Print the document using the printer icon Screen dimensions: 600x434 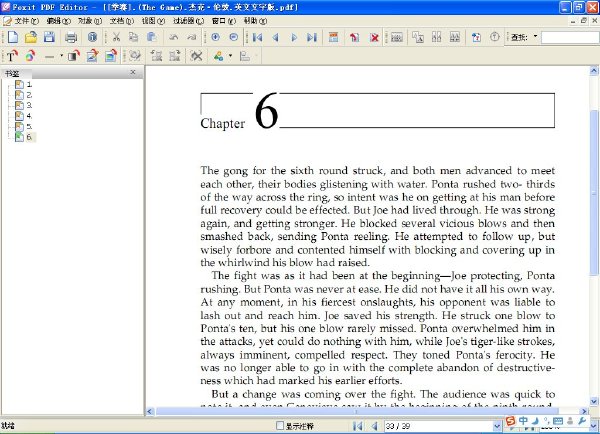[x=71, y=37]
